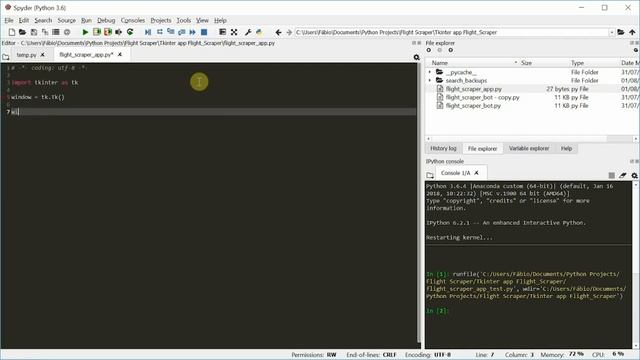Step over current line debug icon
The image size is (640, 360).
160,32
